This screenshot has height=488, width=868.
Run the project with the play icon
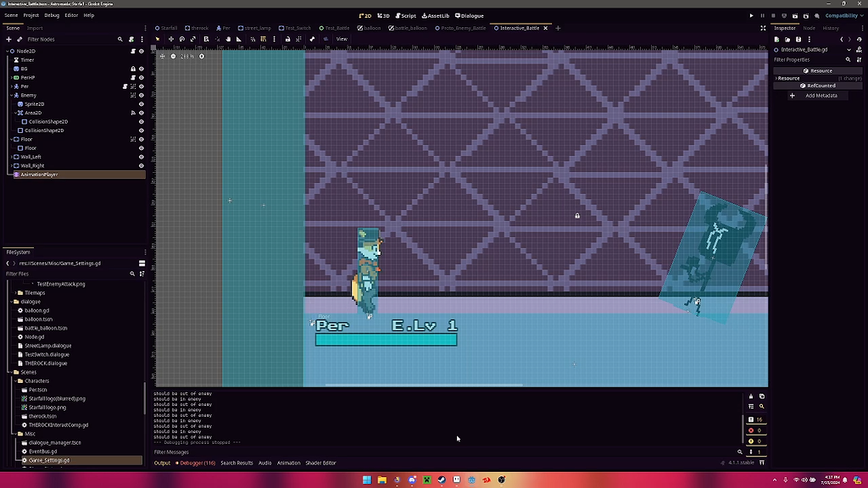tap(752, 15)
